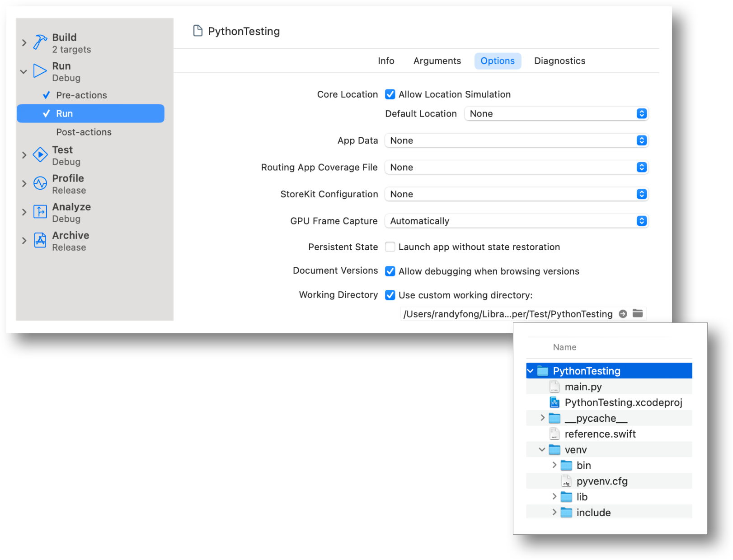Collapse the PythonTesting folder disclosure arrow
The image size is (733, 560).
coord(531,371)
